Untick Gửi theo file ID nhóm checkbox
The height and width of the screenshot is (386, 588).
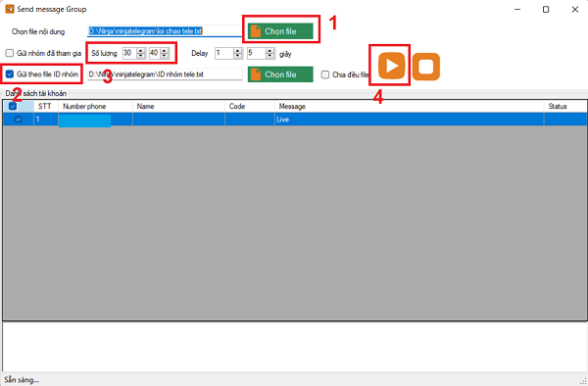click(x=10, y=74)
